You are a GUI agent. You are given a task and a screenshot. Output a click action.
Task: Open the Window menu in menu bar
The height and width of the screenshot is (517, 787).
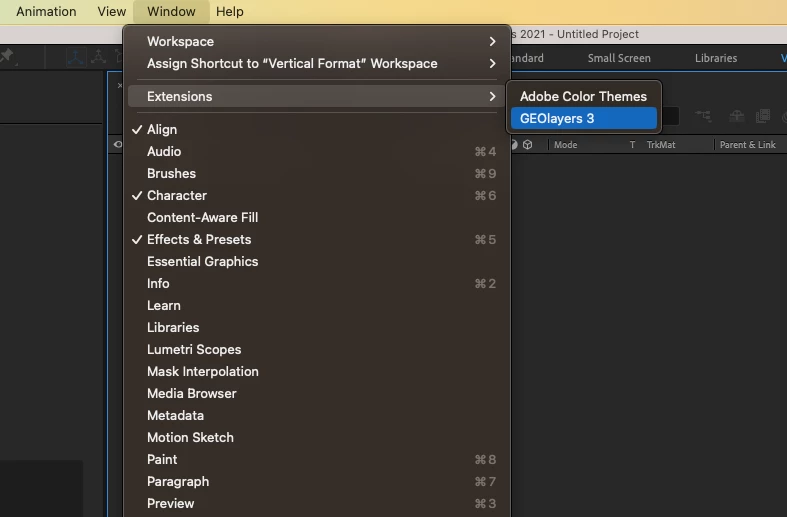coord(171,12)
